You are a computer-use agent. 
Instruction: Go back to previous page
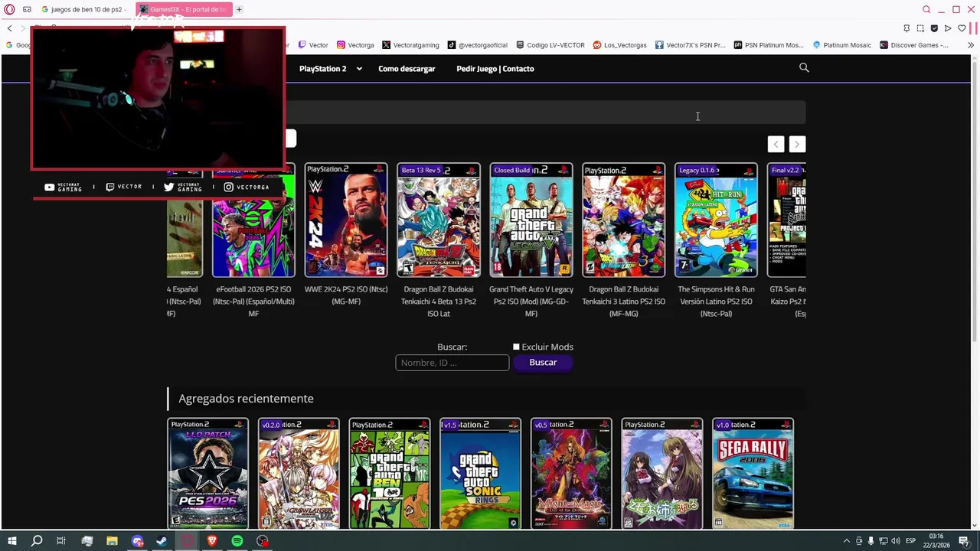point(9,28)
